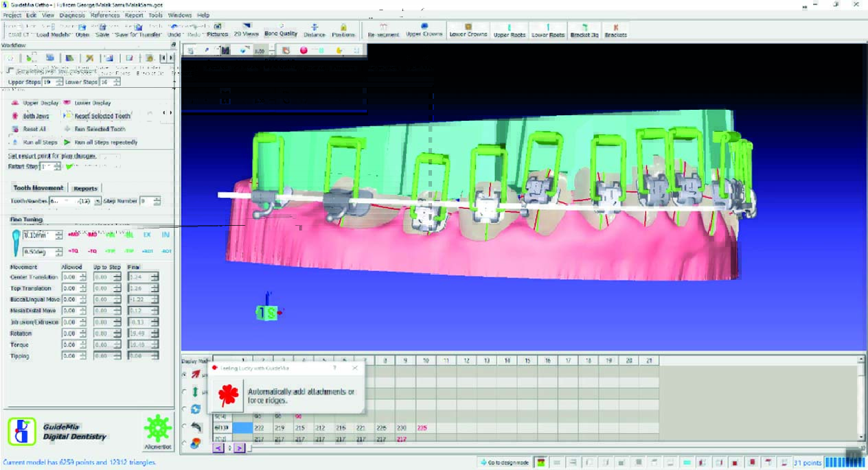The image size is (868, 470).
Task: Toggle the Lower Roots display icon
Action: [547, 30]
